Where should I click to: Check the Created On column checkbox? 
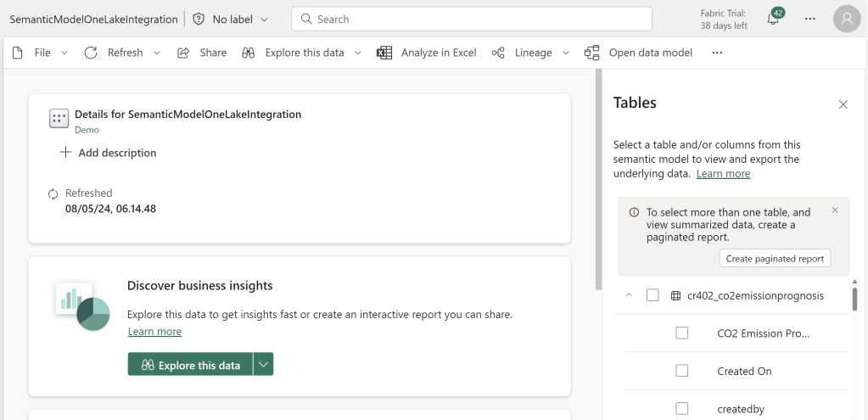point(682,371)
